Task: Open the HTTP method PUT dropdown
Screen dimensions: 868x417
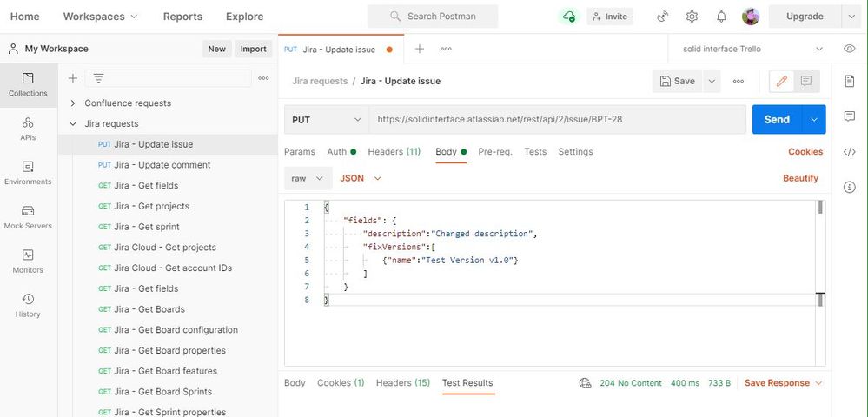Action: tap(327, 119)
